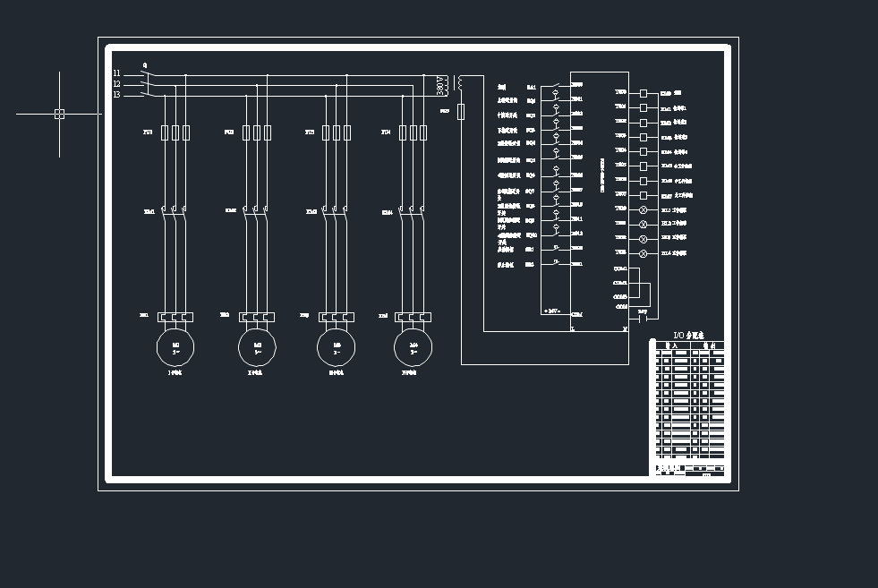The width and height of the screenshot is (878, 588).
Task: Select thermal relay block above motor M3
Action: coord(337,317)
